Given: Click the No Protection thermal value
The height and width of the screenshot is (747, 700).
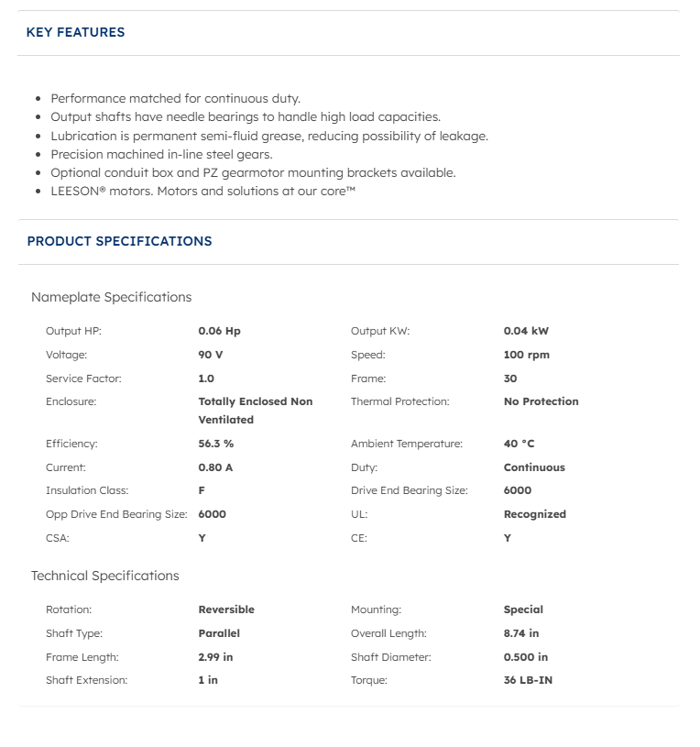Looking at the screenshot, I should (x=541, y=401).
